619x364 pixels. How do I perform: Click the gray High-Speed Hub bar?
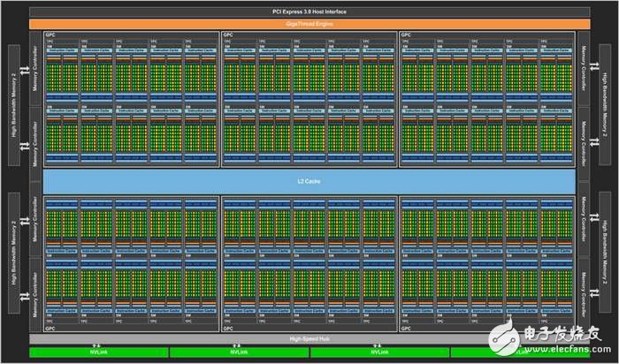point(309,337)
